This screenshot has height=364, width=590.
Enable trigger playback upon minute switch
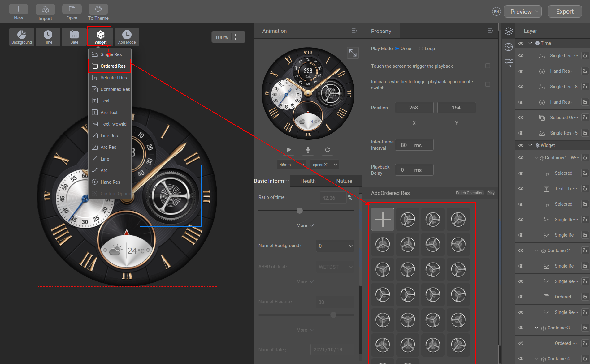pyautogui.click(x=488, y=84)
